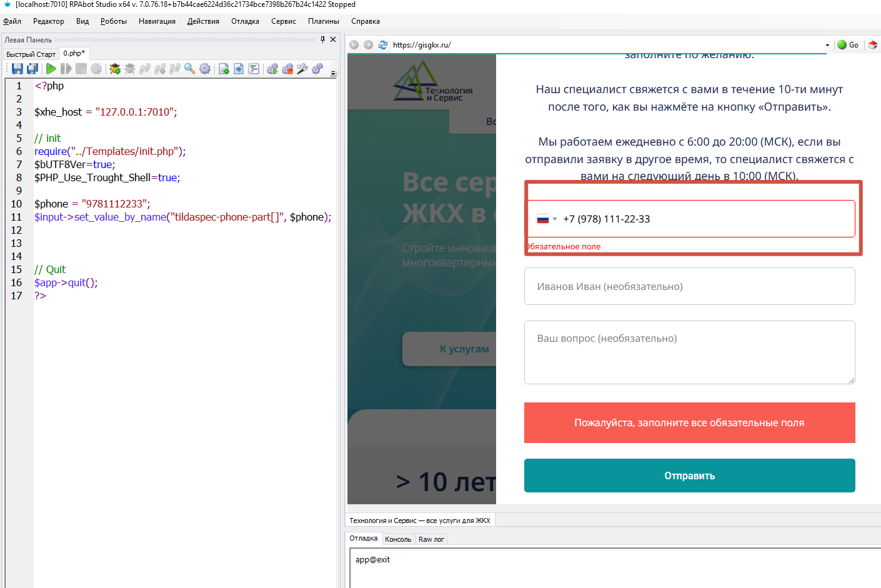Viewport: 881px width, 588px height.
Task: Go back with the browser back arrow
Action: [354, 45]
